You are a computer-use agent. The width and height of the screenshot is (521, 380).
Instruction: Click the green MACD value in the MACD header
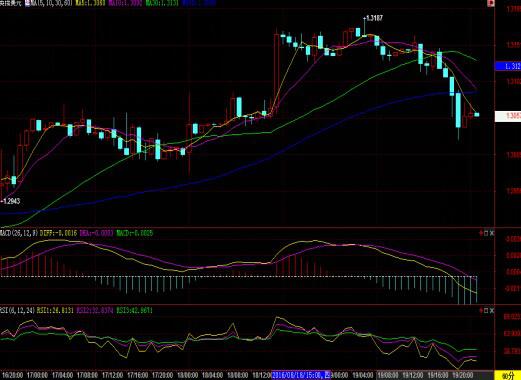click(134, 233)
